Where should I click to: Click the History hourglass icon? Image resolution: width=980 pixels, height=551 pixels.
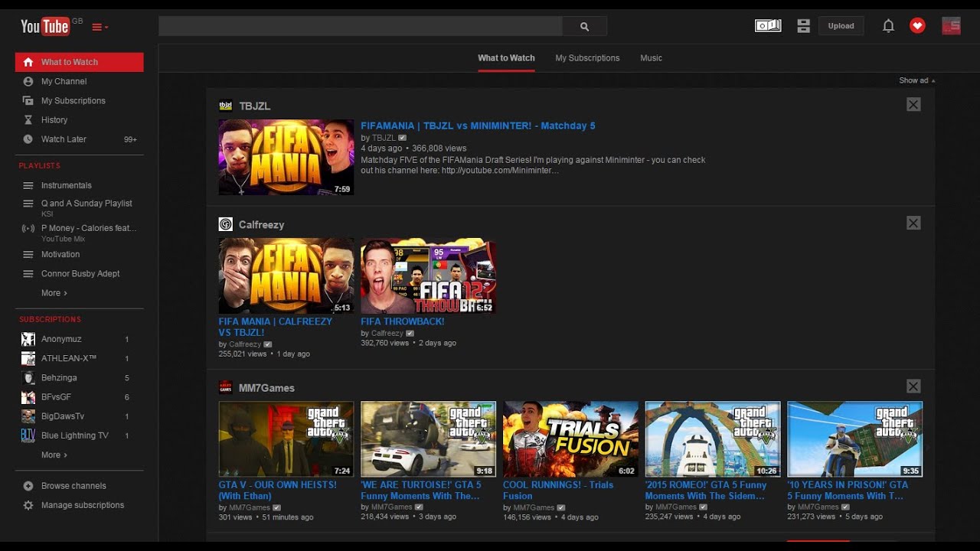[28, 120]
